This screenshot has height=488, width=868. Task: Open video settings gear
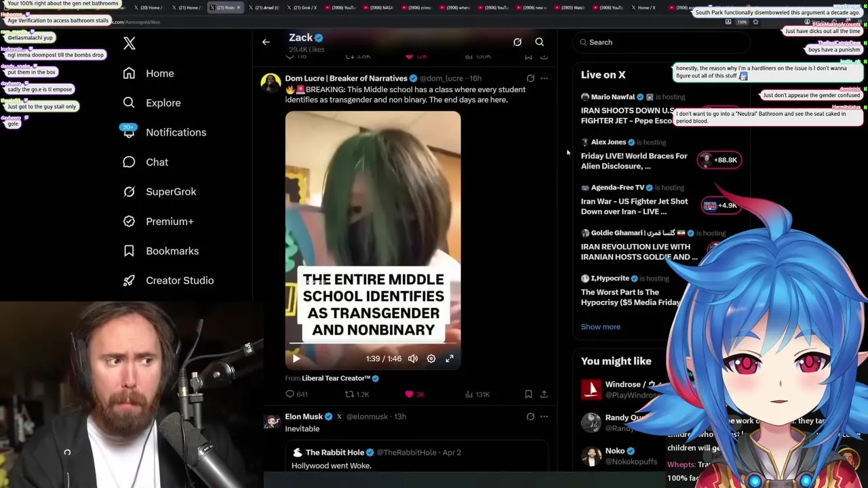pos(431,359)
